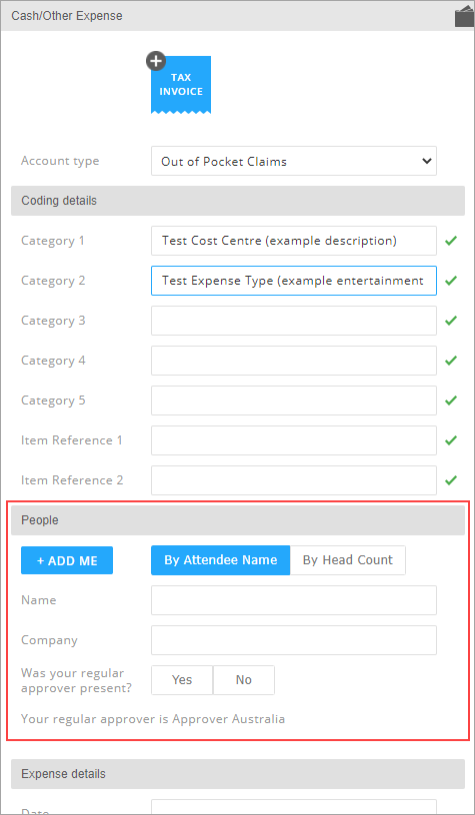The image size is (475, 815).
Task: Click the attendee Name input field
Action: pyautogui.click(x=294, y=600)
